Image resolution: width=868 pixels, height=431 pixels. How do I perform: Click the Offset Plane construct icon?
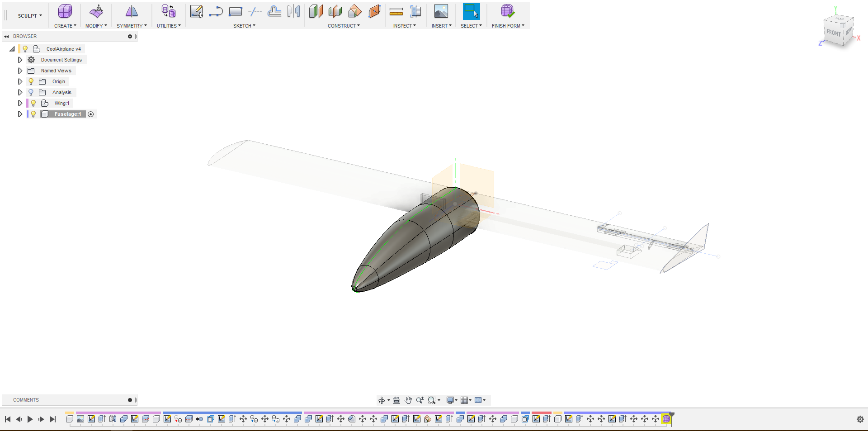coord(316,11)
